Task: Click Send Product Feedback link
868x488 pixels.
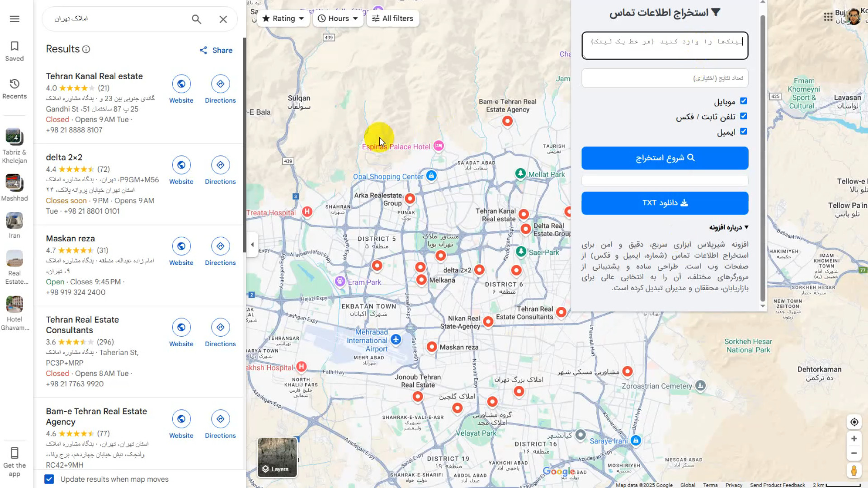Action: tap(777, 485)
